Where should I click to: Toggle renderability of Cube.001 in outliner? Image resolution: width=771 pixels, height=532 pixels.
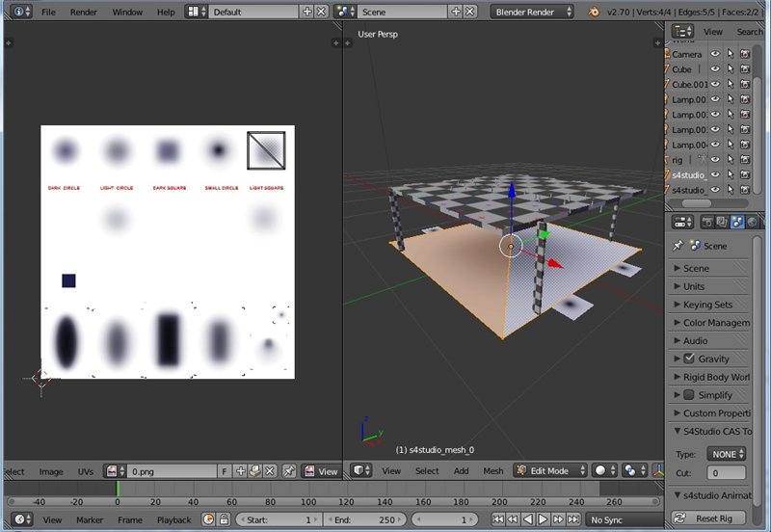coord(745,85)
